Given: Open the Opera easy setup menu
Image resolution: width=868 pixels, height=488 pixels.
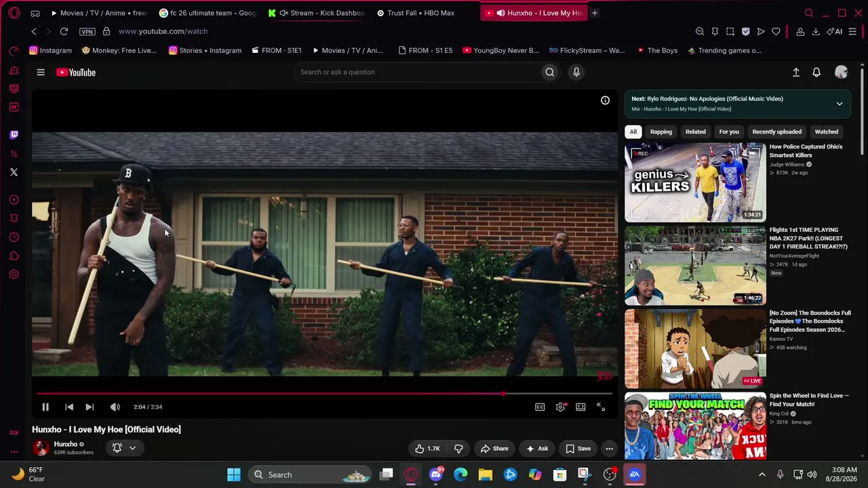Looking at the screenshot, I should [852, 31].
